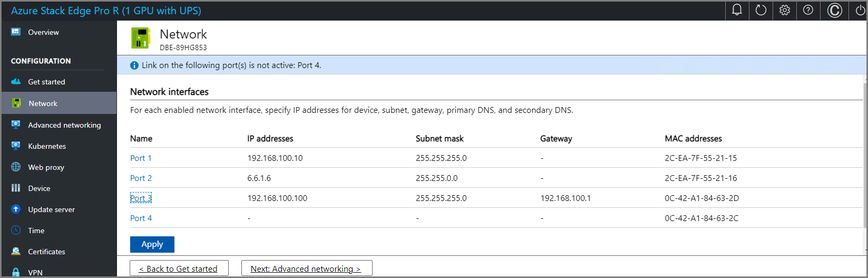Open Time menu item
Viewport: 868px width, 278px height.
(x=36, y=231)
